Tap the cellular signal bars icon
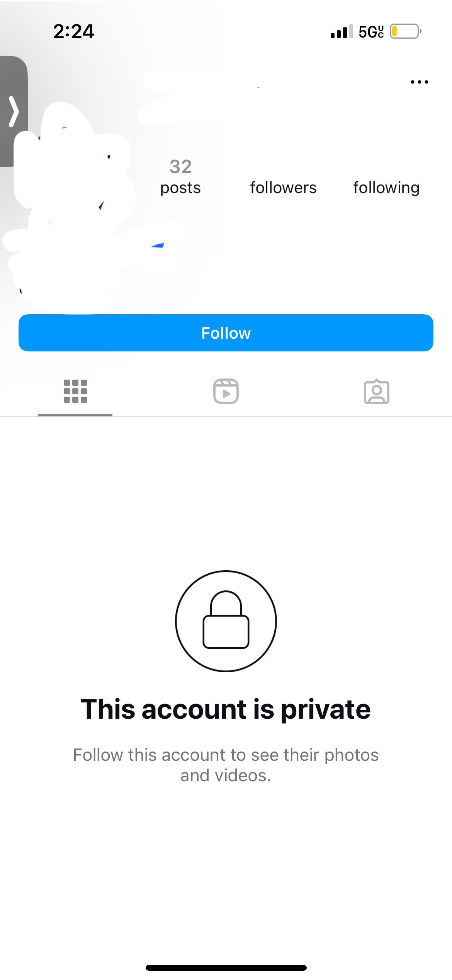Screen dimensions: 452x980 [342, 31]
